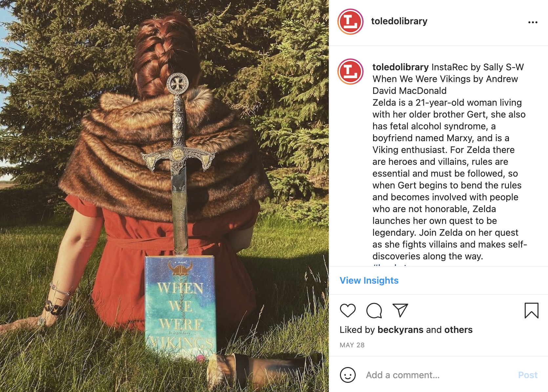Open emoji picker smiley icon
This screenshot has height=392, width=548.
point(348,375)
